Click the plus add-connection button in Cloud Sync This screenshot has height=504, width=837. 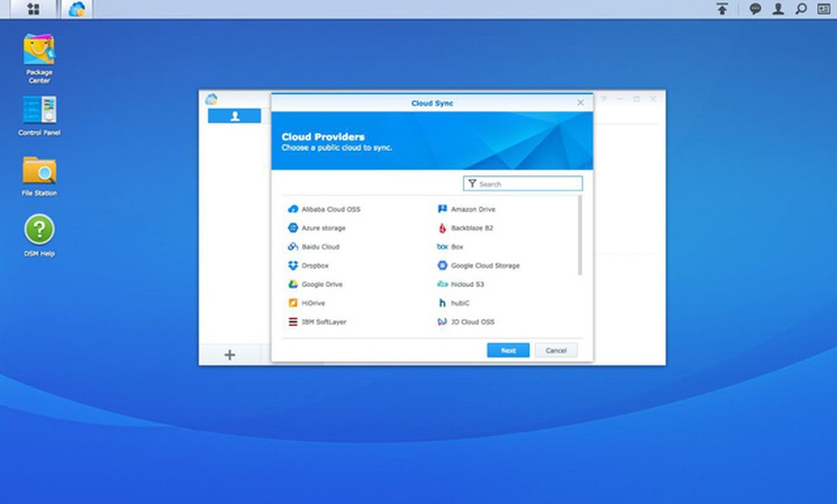coord(229,355)
